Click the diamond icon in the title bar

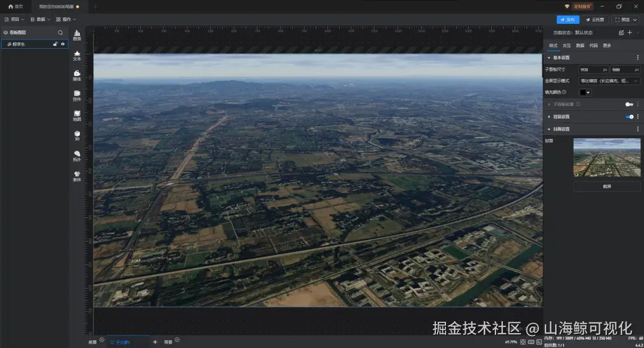567,7
